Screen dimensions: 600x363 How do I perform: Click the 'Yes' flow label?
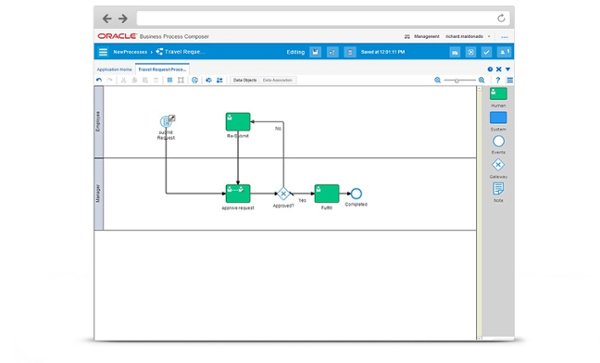pyautogui.click(x=302, y=200)
